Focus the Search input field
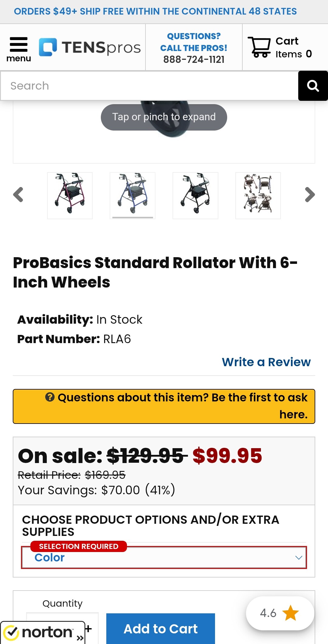Image resolution: width=328 pixels, height=644 pixels. (x=149, y=86)
